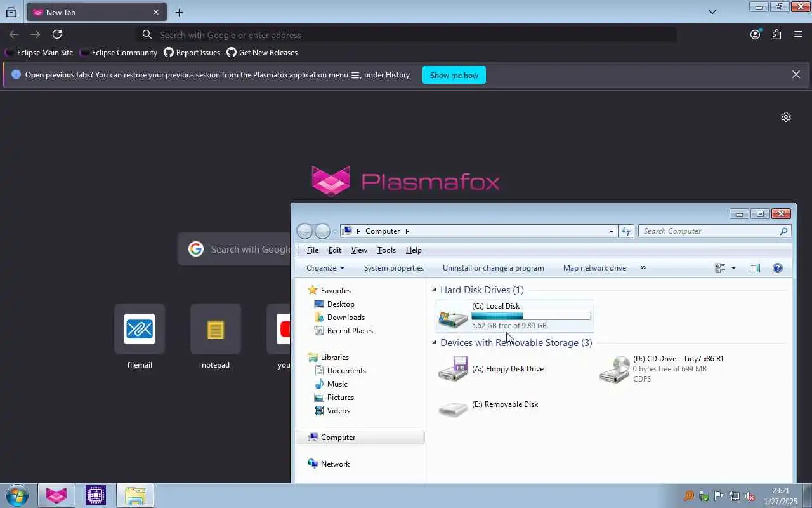Open the Tools menu in Computer window
Viewport: 812px width, 508px height.
coord(386,250)
